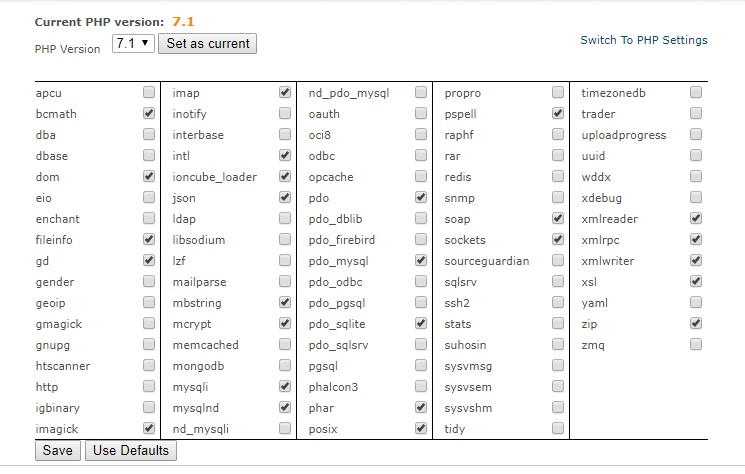Click the Save button

tap(57, 451)
